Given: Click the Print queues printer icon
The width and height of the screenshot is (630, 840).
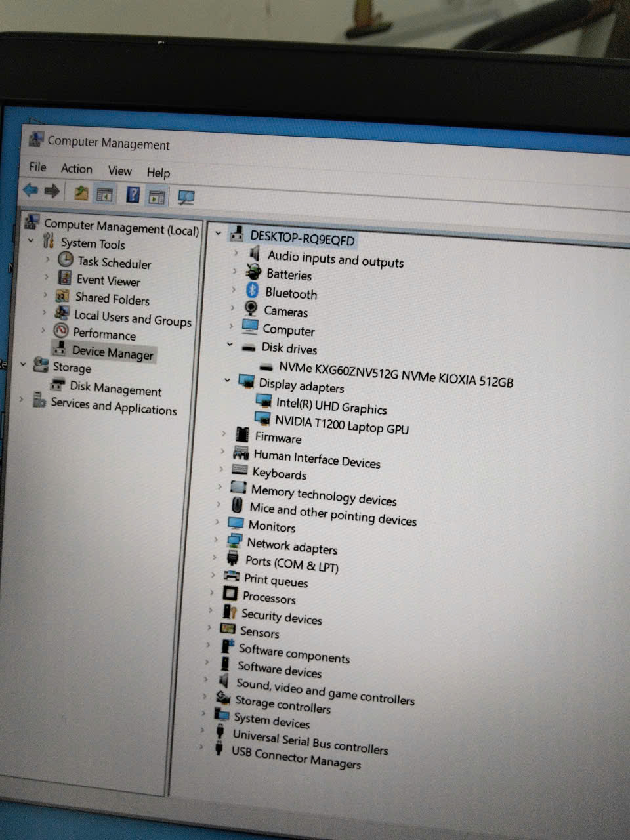Looking at the screenshot, I should coord(232,576).
